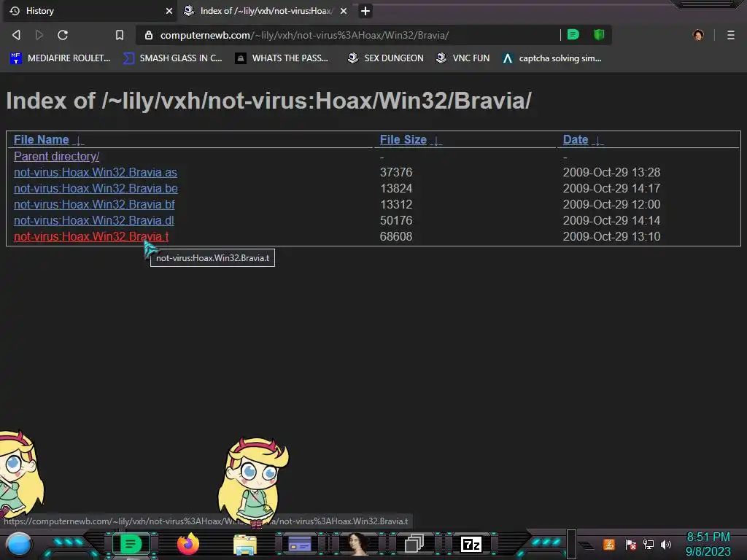The width and height of the screenshot is (747, 560).
Task: Open WHATS THE PASS... bookmark
Action: (282, 58)
